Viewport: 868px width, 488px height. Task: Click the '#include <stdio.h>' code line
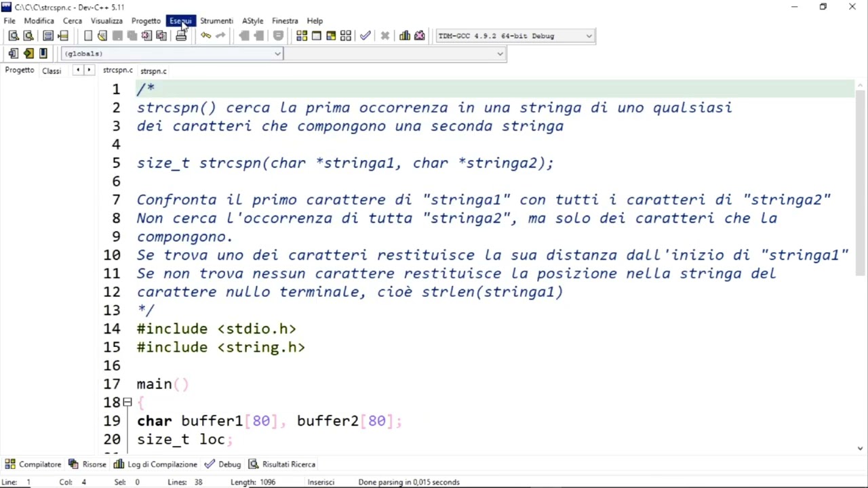point(216,329)
